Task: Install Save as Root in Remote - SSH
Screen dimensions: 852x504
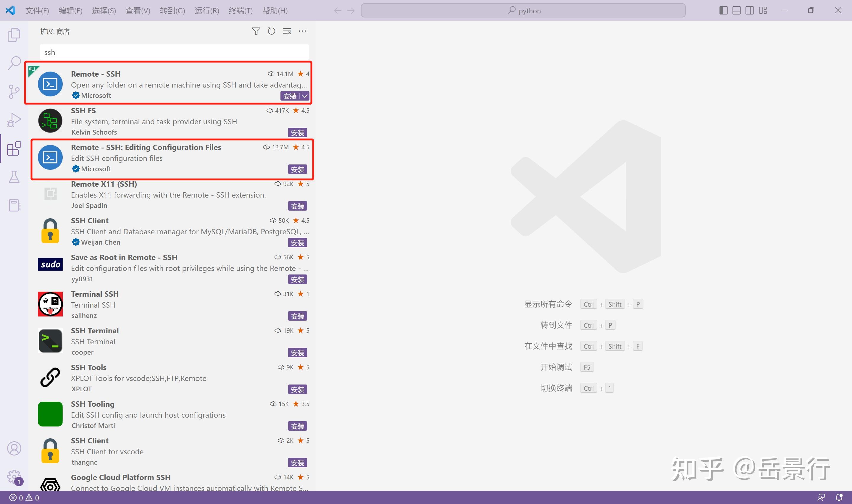Action: point(298,280)
